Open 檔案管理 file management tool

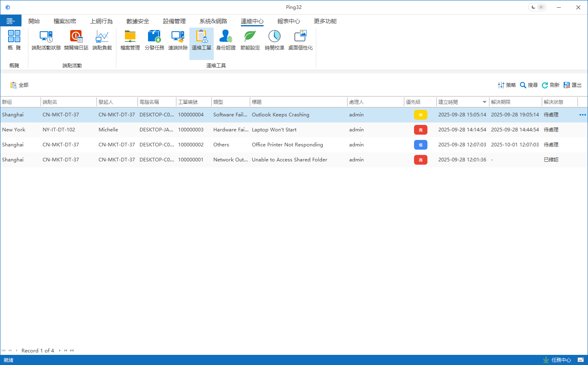[130, 40]
